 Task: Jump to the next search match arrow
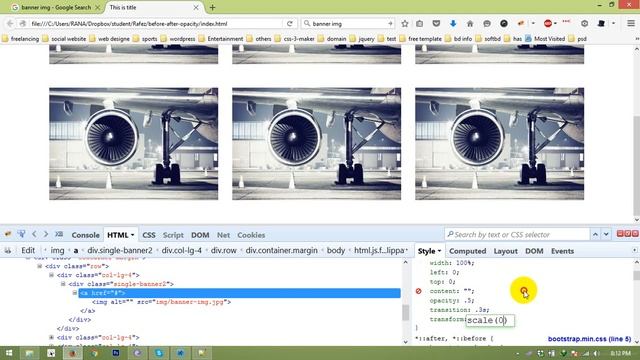606,234
